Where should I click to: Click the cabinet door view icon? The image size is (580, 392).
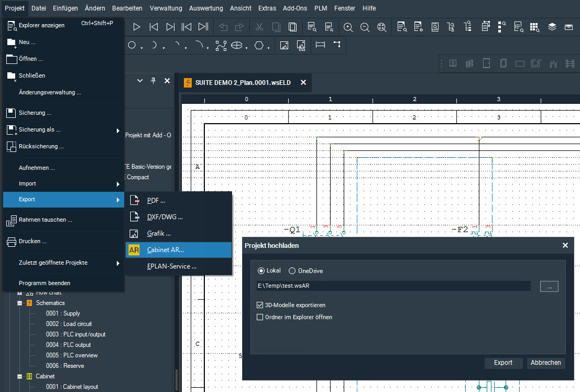pos(486,63)
